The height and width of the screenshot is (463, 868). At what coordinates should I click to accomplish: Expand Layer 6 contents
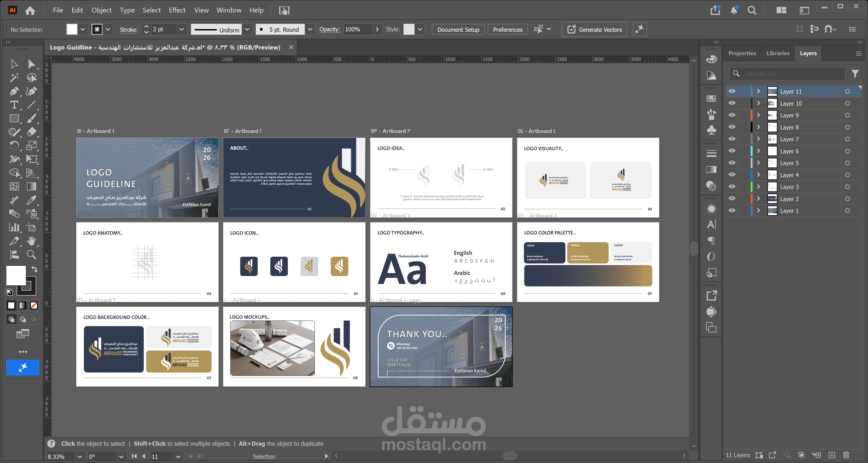(x=758, y=151)
